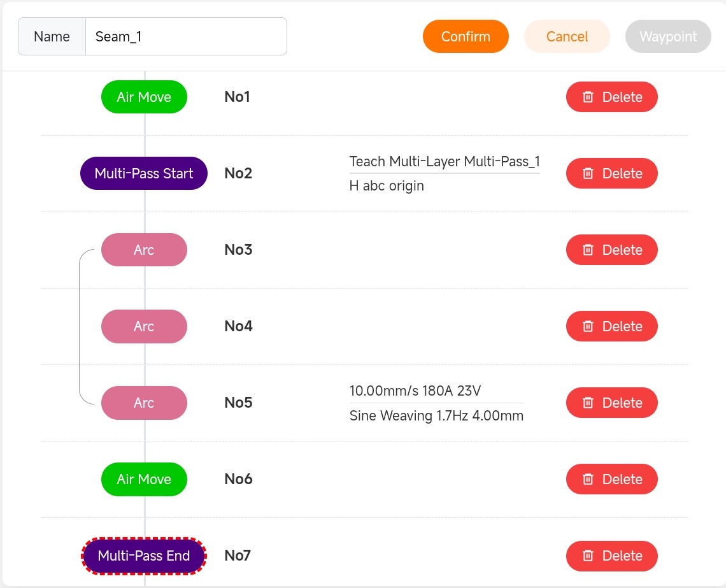Click the trash icon on row No4
Viewport: 726px width, 588px height.
[588, 326]
